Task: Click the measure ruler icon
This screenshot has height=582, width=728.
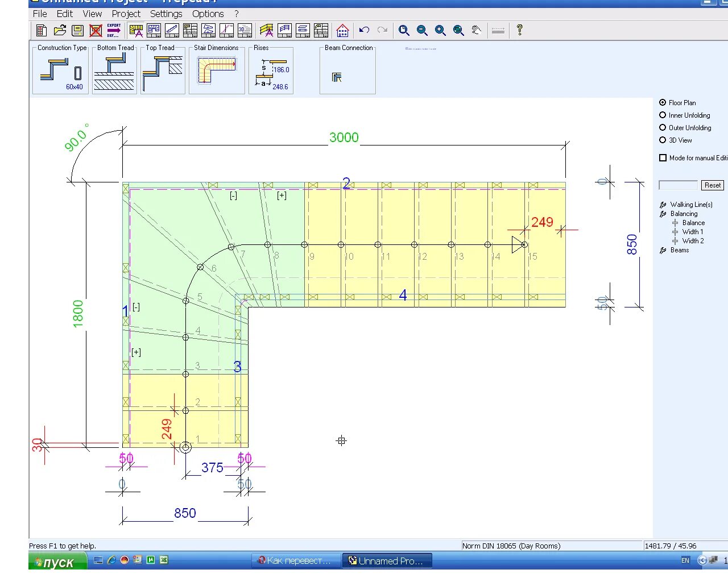Action: point(498,31)
